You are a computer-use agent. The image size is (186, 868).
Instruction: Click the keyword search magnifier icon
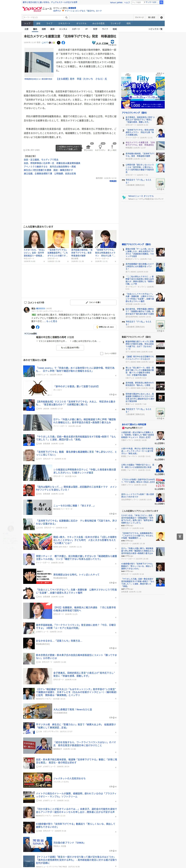tap(66, 18)
